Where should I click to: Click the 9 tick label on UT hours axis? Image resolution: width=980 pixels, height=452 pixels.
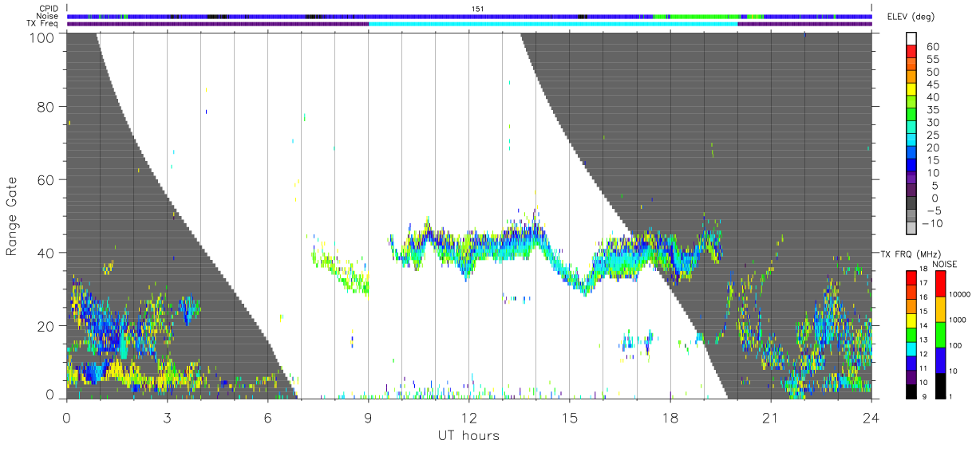[x=368, y=417]
